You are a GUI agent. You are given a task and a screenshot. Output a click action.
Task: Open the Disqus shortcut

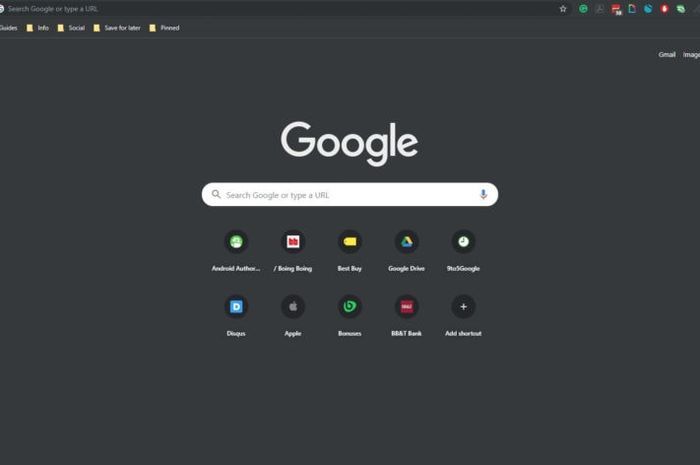236,315
